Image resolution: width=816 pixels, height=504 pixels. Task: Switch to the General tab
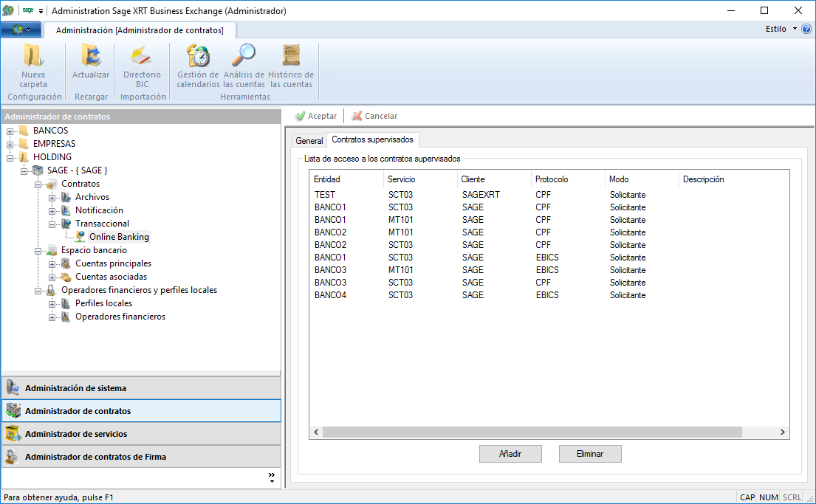pos(309,140)
